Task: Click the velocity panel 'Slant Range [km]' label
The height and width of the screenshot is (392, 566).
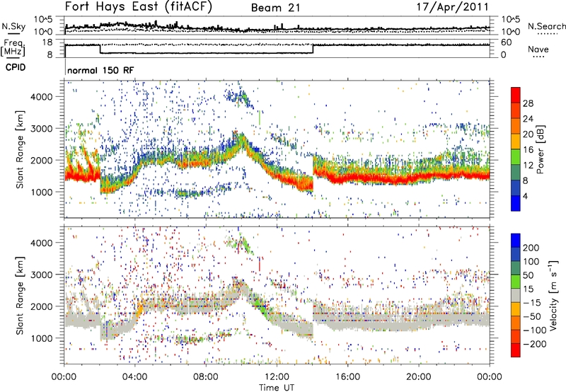Action: pyautogui.click(x=20, y=296)
